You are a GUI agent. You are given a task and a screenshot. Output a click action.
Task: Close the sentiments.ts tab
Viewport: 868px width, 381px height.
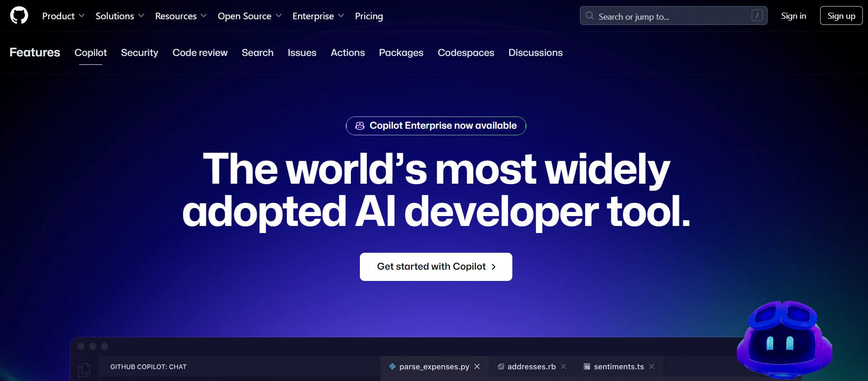tap(652, 366)
